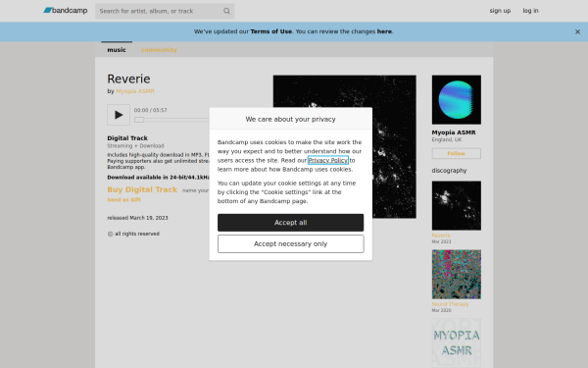Click Accept necessary only button

[x=291, y=244]
